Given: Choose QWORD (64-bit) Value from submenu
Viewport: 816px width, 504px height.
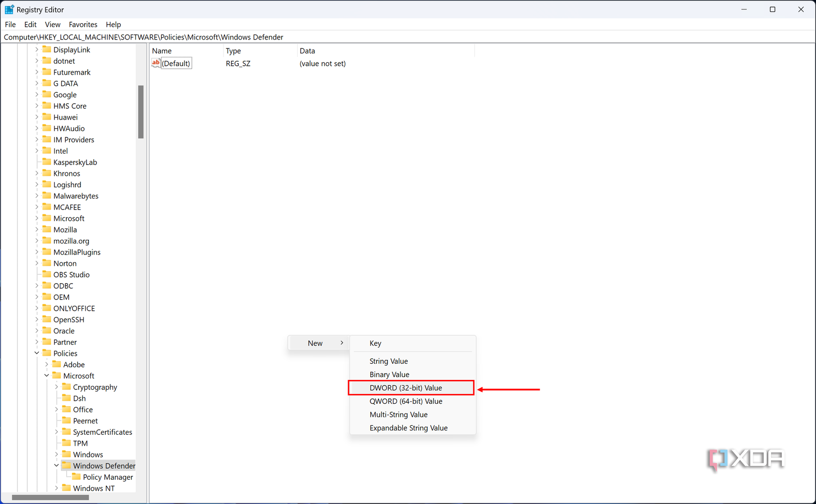Looking at the screenshot, I should point(412,401).
